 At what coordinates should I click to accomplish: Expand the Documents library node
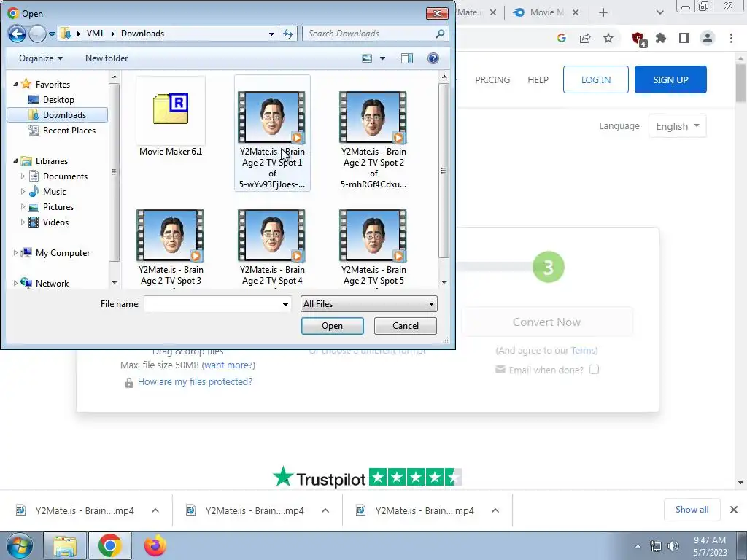pyautogui.click(x=23, y=176)
